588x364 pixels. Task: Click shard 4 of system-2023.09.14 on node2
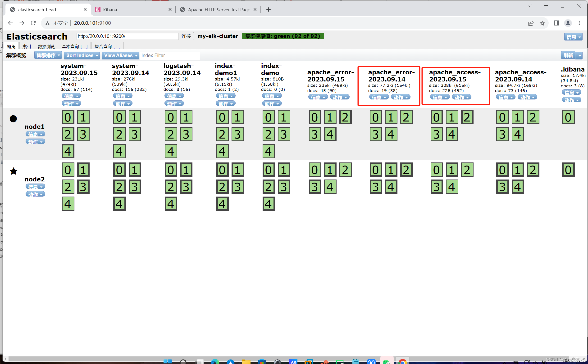(x=119, y=204)
